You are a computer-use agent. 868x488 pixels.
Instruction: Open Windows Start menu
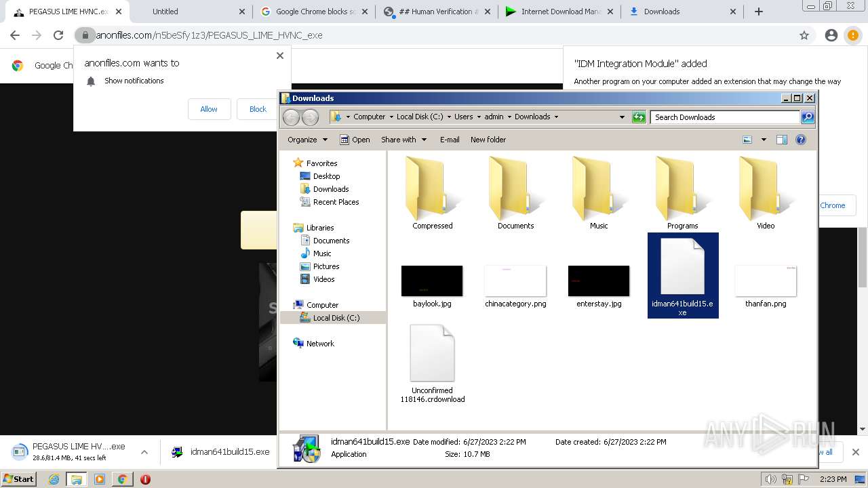[19, 479]
